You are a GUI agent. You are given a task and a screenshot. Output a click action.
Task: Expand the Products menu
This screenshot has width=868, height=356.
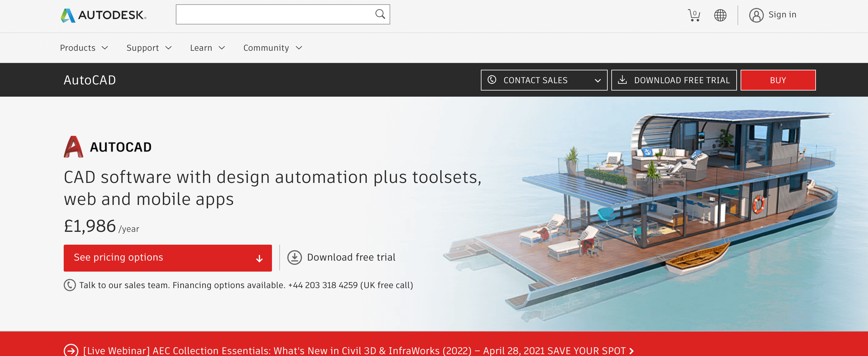[84, 48]
